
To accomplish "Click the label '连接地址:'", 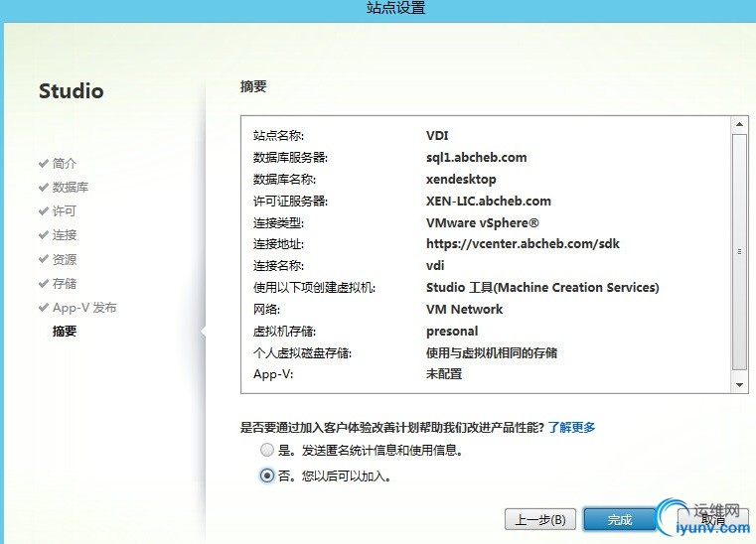I will click(x=278, y=244).
